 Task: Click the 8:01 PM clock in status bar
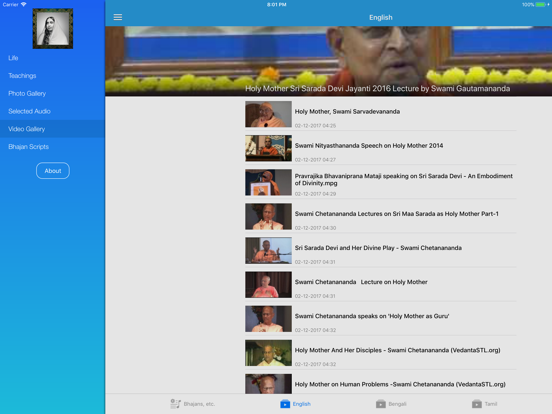(276, 5)
